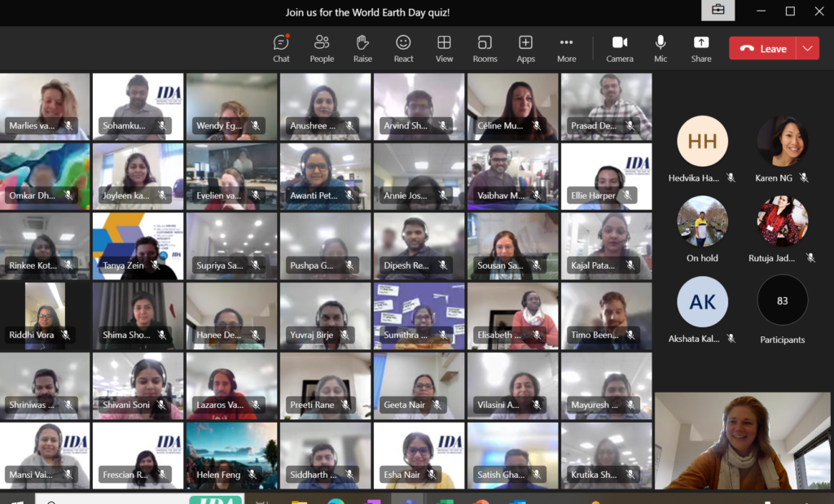Toggle the Camera on or off
Viewport: 834px width, 504px height.
619,48
